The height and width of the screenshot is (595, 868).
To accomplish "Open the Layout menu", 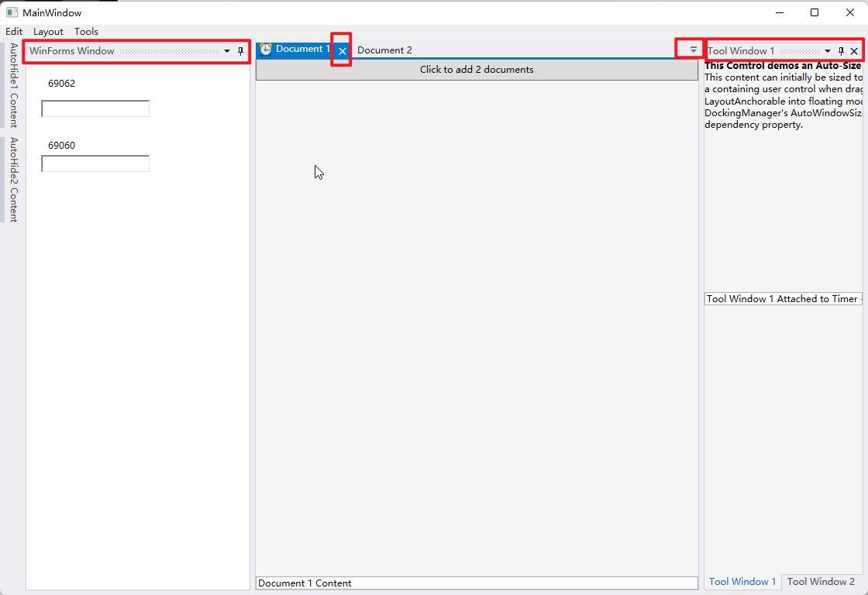I will click(x=48, y=32).
